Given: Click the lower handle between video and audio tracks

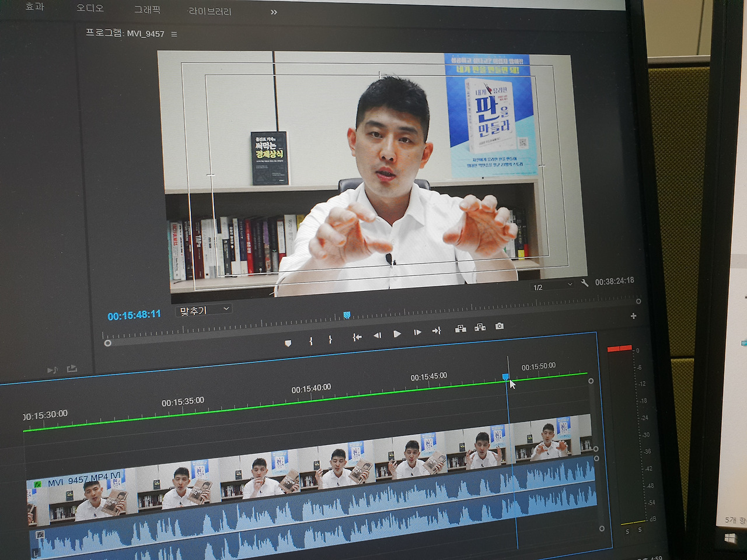Looking at the screenshot, I should point(596,459).
